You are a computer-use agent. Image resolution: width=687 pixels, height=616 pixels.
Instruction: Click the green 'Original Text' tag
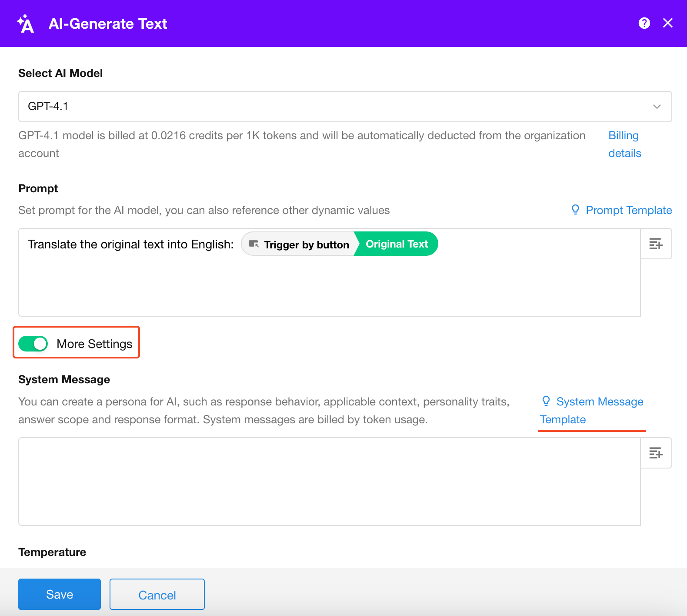point(397,244)
